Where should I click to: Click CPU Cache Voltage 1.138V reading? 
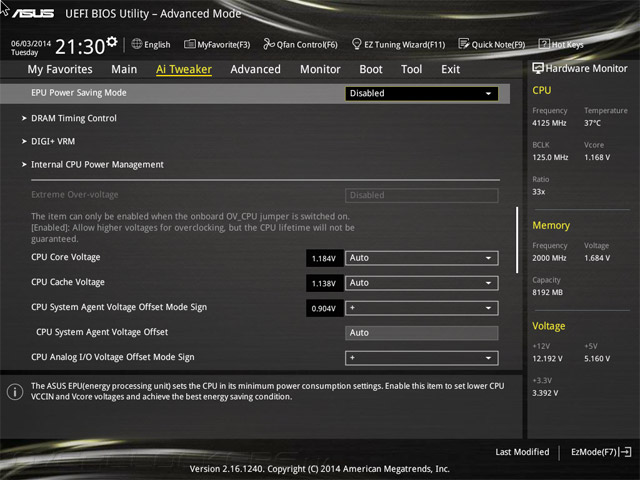[x=324, y=283]
